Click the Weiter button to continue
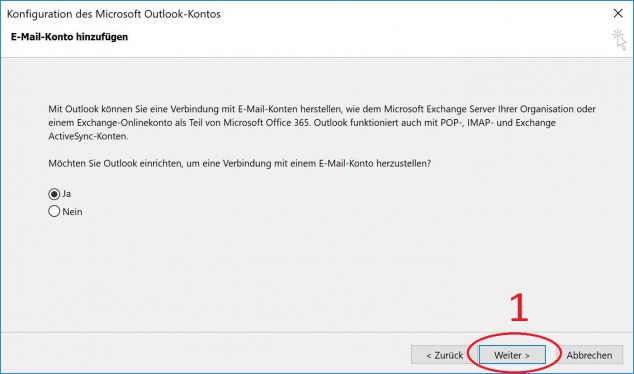The width and height of the screenshot is (634, 374). (512, 355)
